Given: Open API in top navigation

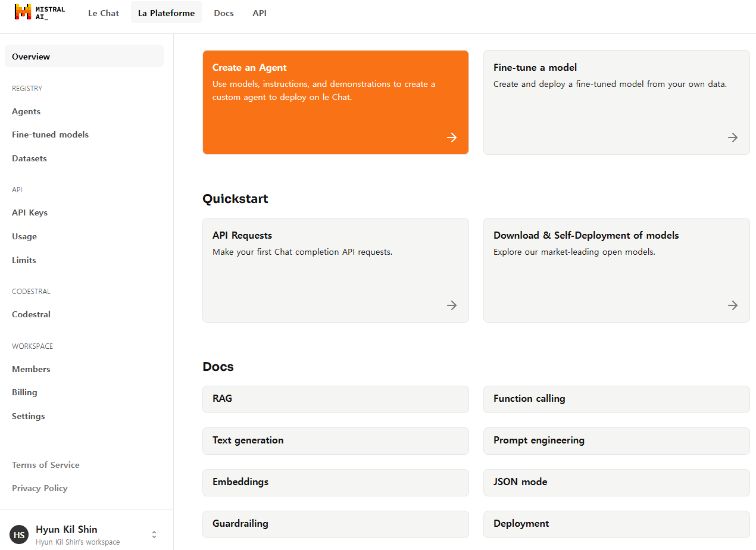Looking at the screenshot, I should click(x=260, y=12).
